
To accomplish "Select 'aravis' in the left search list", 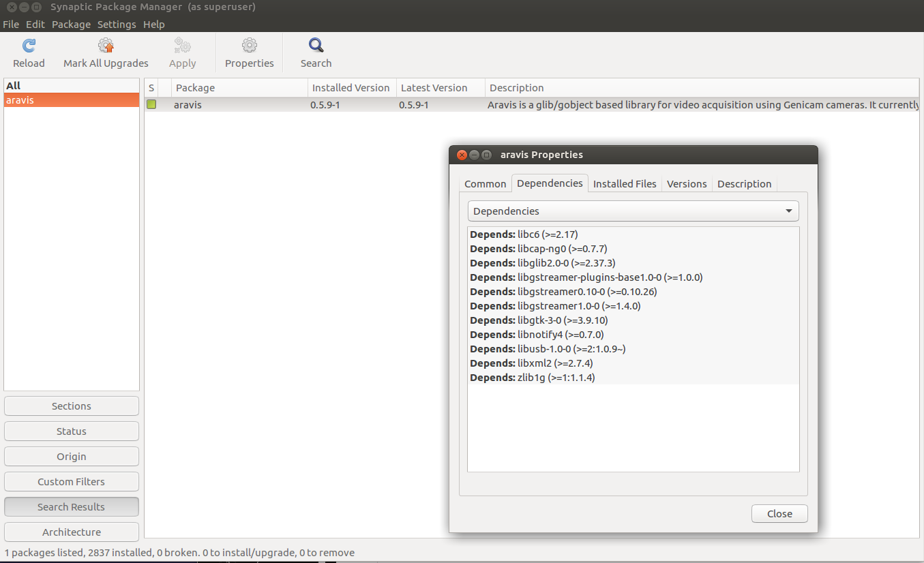I will [x=72, y=100].
